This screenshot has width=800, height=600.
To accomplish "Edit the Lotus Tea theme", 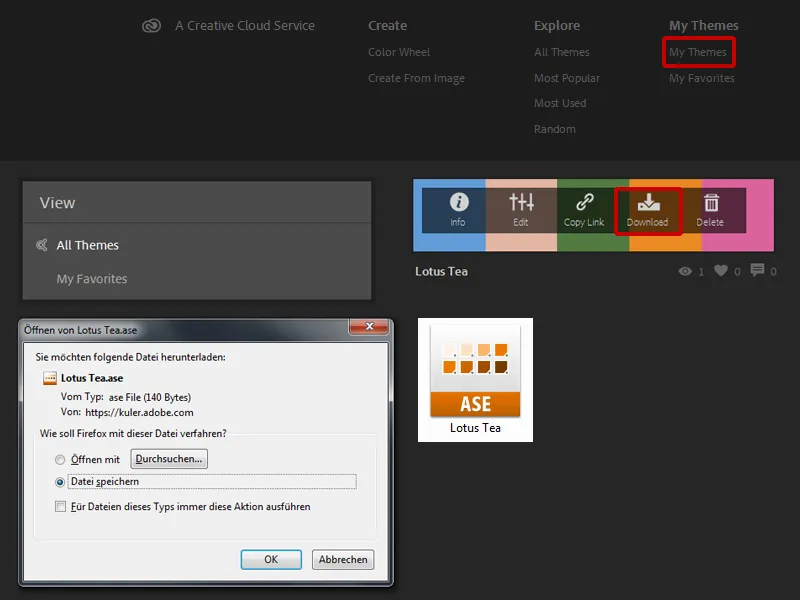I will click(521, 210).
